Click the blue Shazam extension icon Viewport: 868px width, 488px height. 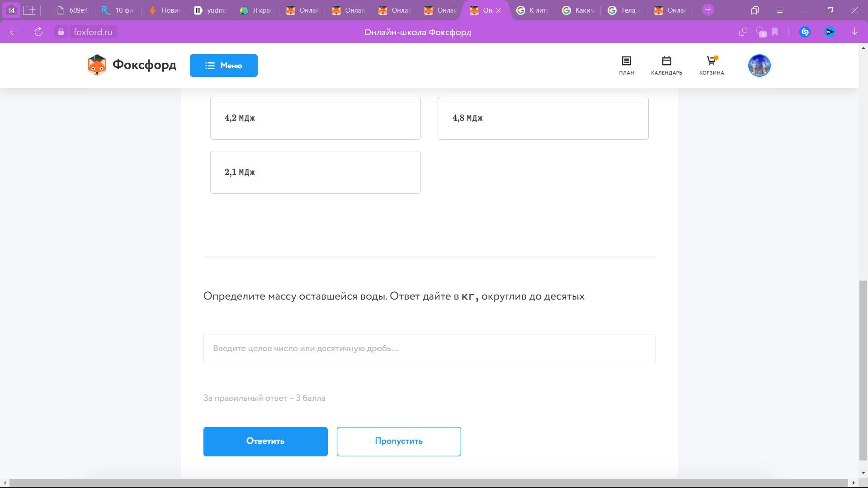coord(805,32)
